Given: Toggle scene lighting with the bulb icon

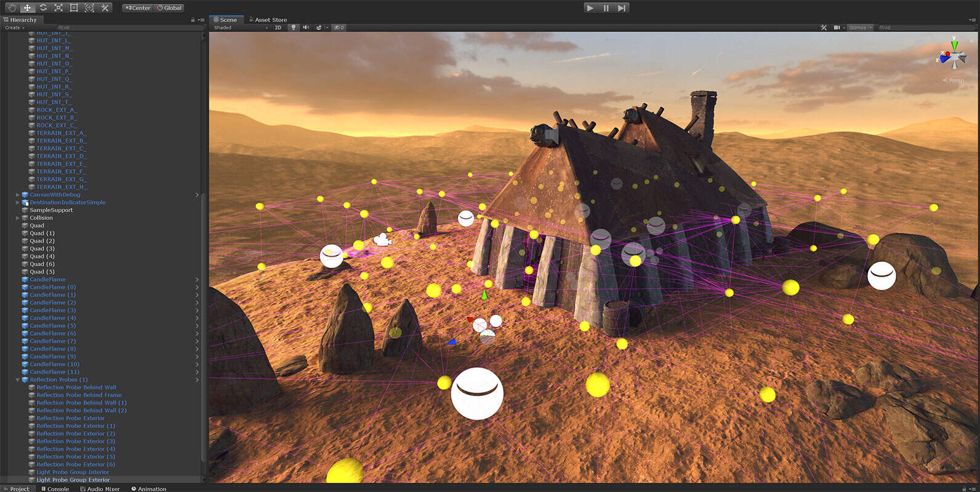Looking at the screenshot, I should tap(294, 28).
